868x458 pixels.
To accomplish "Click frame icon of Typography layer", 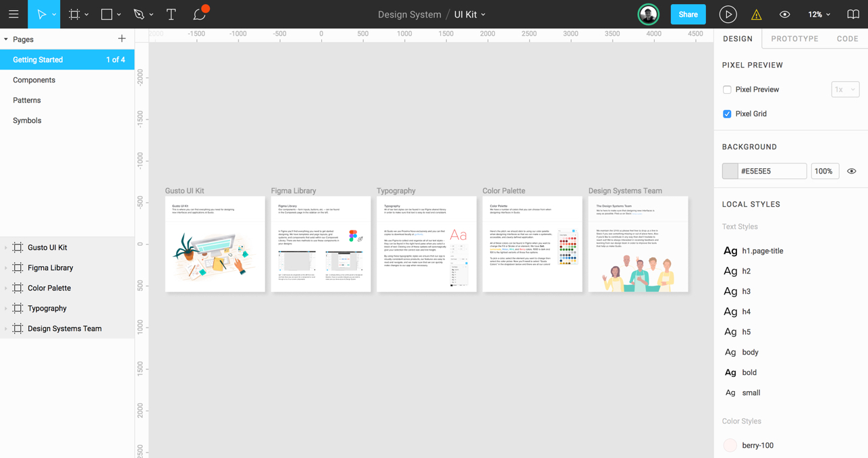I will tap(18, 308).
